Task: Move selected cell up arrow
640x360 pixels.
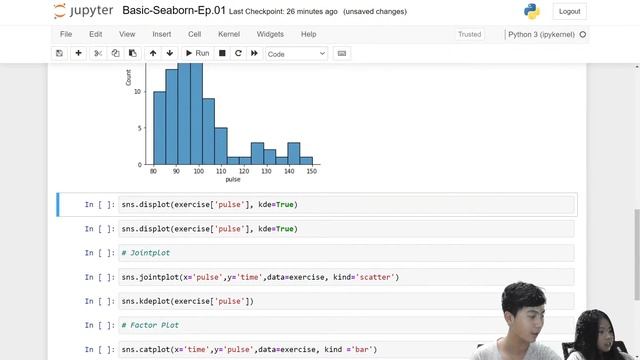Action: point(153,53)
